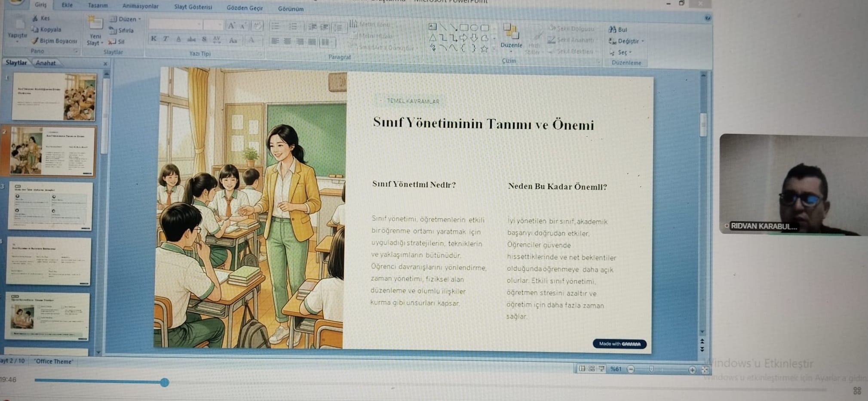Toggle center text alignment
Viewport: 868px width, 401px height.
[287, 42]
